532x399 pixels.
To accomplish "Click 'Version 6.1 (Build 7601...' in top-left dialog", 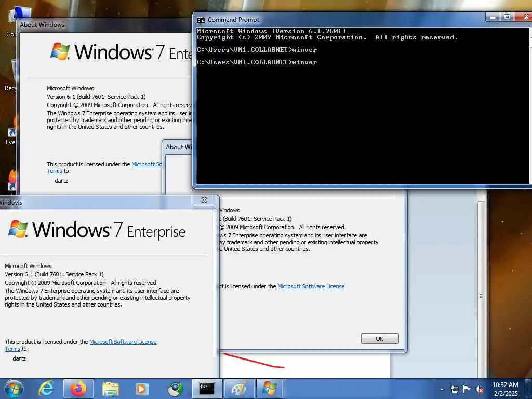I will [x=96, y=97].
